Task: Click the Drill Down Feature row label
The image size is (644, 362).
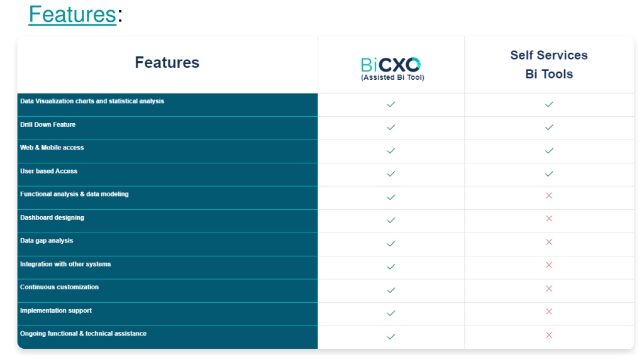Action: pos(48,124)
